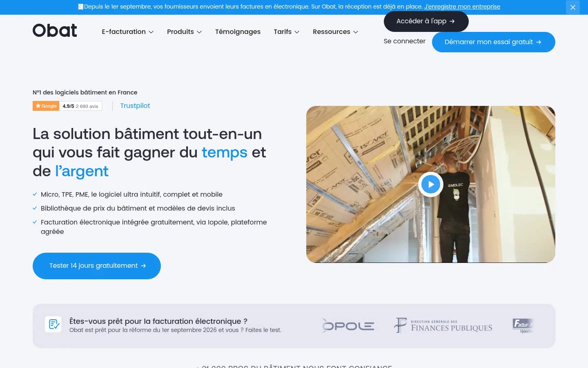This screenshot has height=368, width=588.
Task: Click the Iopole logo
Action: click(x=347, y=325)
